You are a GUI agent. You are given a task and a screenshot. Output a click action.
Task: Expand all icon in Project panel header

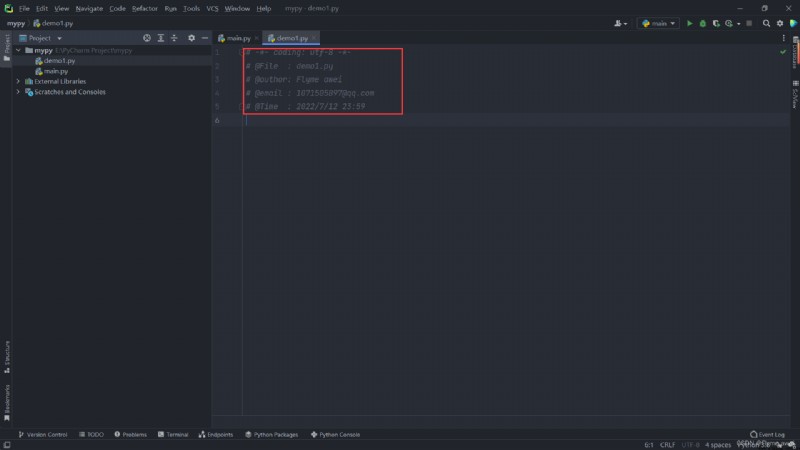pyautogui.click(x=161, y=38)
